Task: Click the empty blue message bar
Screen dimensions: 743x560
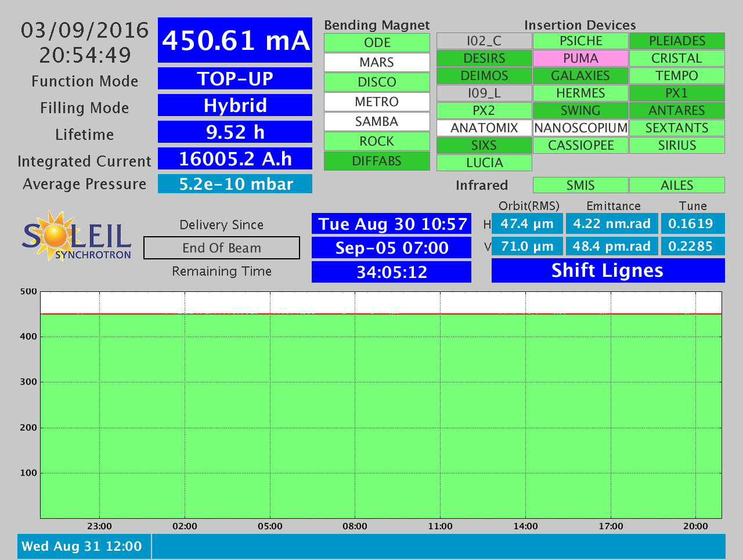Action: point(439,546)
